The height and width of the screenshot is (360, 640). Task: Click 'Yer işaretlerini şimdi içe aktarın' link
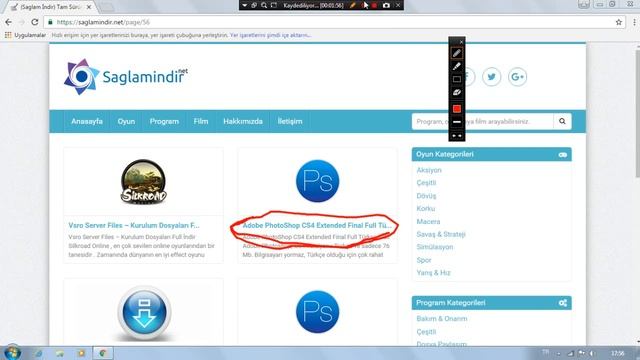coord(270,35)
